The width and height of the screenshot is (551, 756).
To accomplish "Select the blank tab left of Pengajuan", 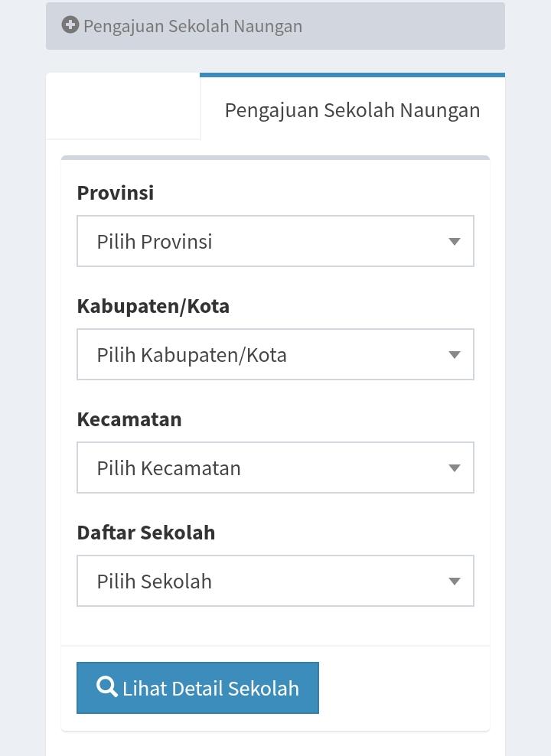I will coord(123,107).
